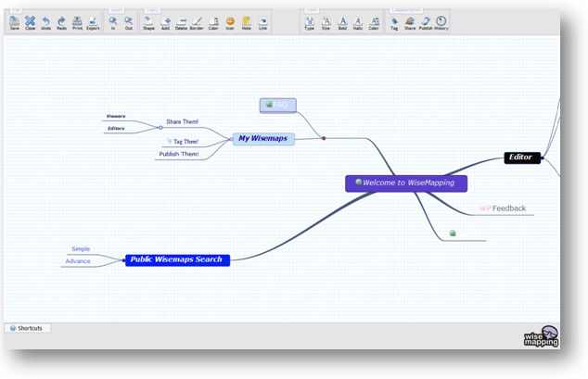The width and height of the screenshot is (588, 379).
Task: Undo the last action
Action: tap(45, 23)
